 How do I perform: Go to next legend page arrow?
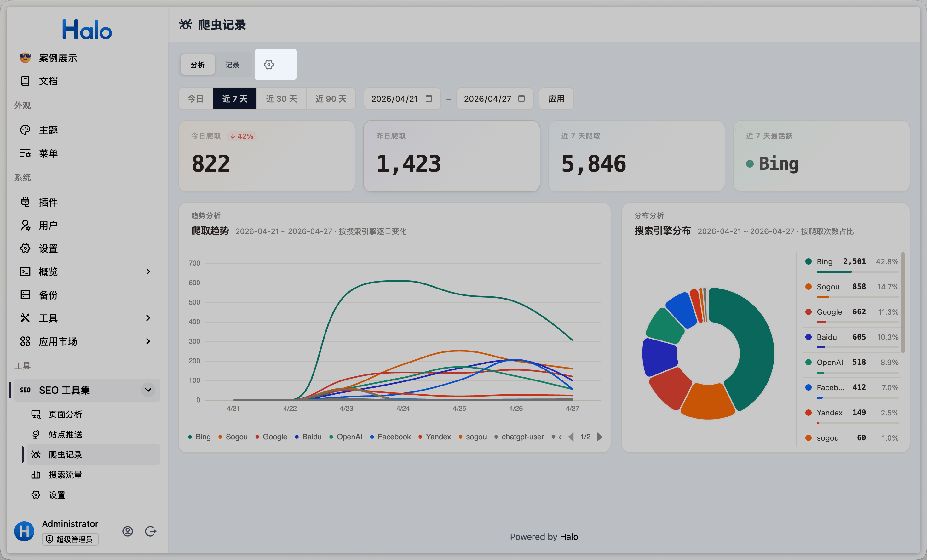[600, 437]
